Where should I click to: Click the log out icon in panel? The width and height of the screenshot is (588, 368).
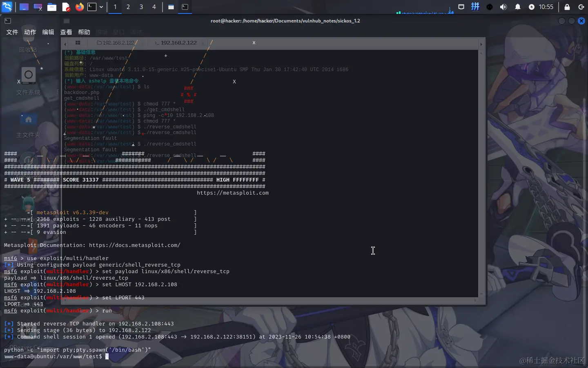tap(581, 7)
